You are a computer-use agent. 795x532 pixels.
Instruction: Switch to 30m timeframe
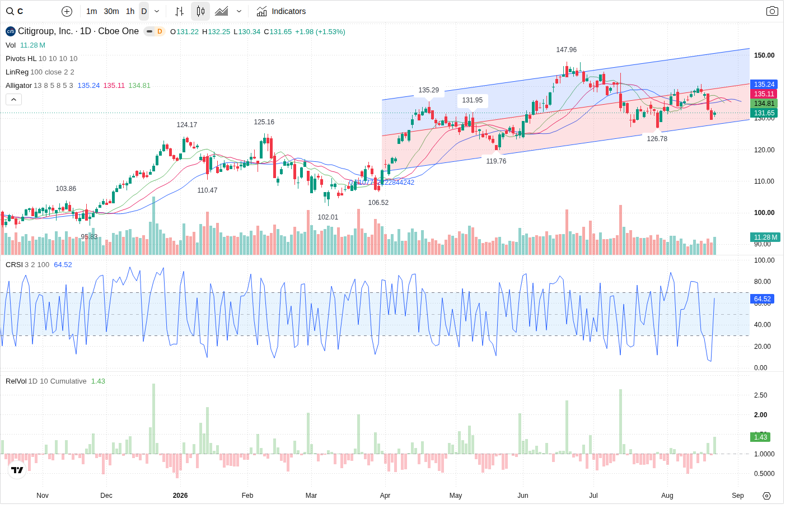point(111,11)
